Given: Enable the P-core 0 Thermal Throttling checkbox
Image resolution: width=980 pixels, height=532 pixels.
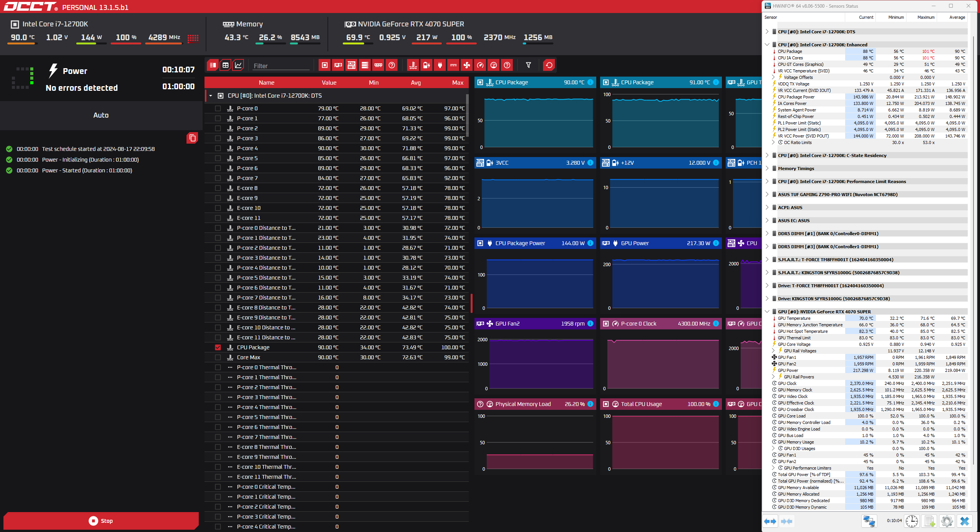Looking at the screenshot, I should [218, 367].
